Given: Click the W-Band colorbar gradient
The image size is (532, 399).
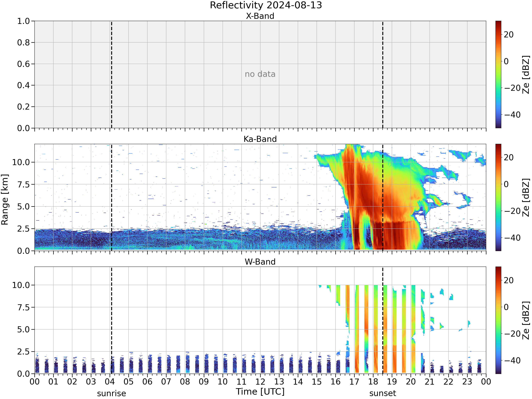Looking at the screenshot, I should 498,320.
